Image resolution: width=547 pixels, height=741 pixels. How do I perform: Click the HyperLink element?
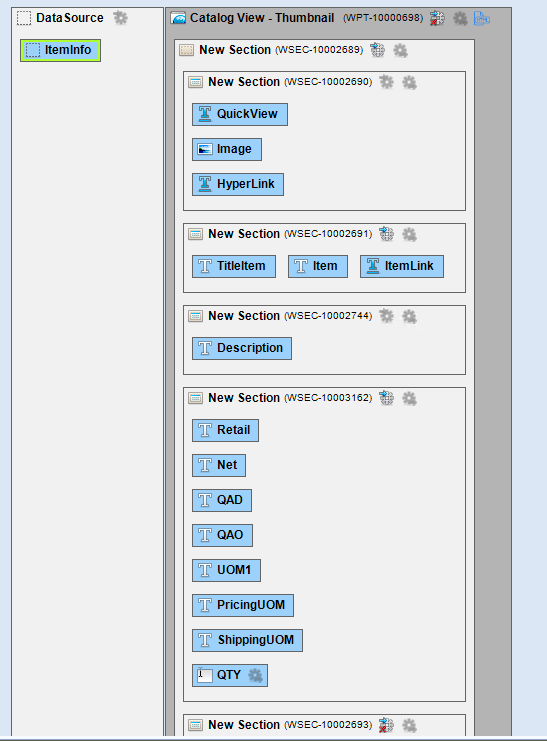pyautogui.click(x=238, y=184)
